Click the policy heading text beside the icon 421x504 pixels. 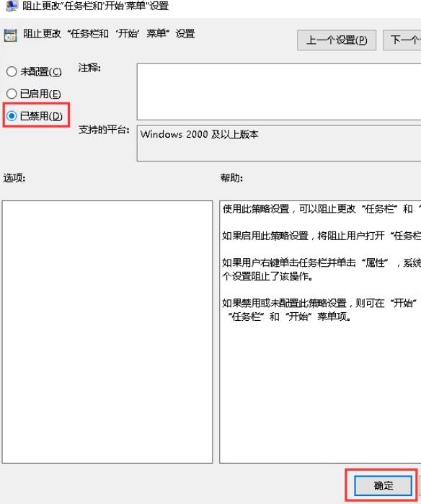(x=109, y=34)
